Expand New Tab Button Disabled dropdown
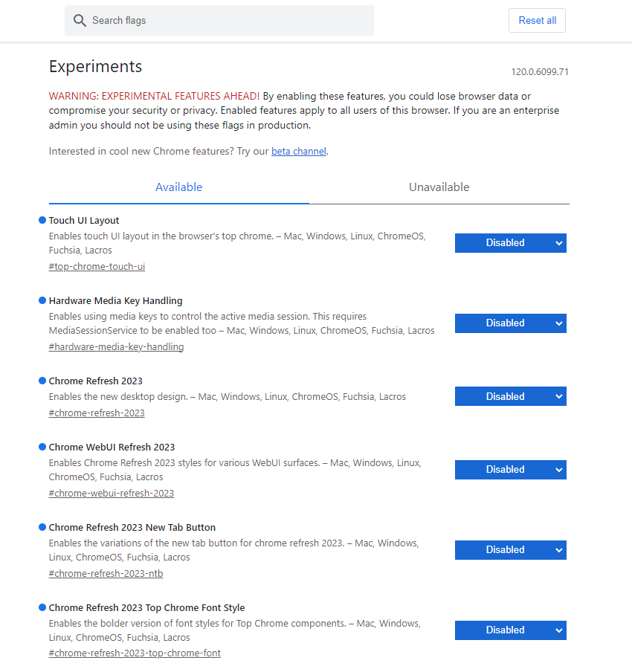The height and width of the screenshot is (672, 632). (510, 550)
